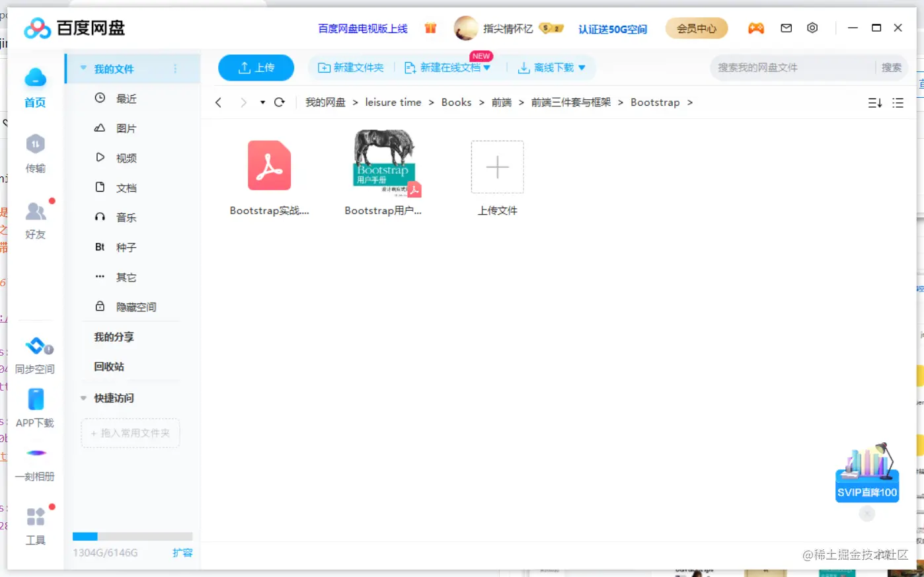The width and height of the screenshot is (924, 577).
Task: Click 认证送50G空间 link
Action: click(x=613, y=29)
